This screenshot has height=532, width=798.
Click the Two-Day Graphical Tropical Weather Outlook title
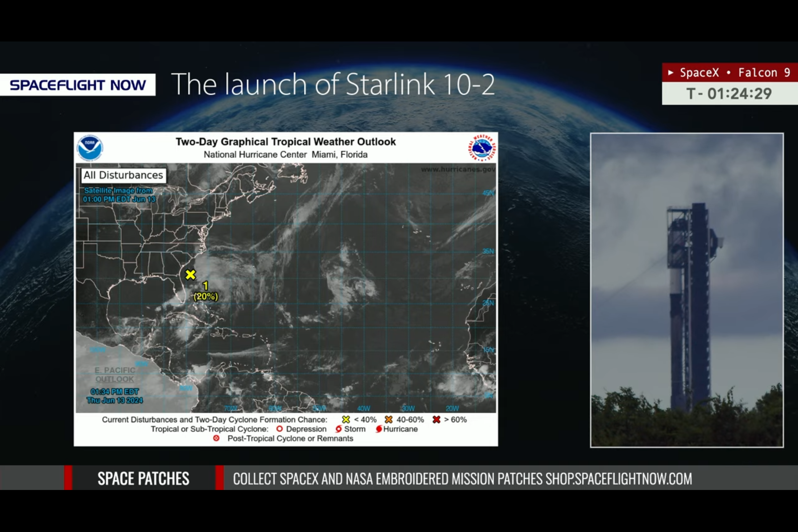pos(286,142)
